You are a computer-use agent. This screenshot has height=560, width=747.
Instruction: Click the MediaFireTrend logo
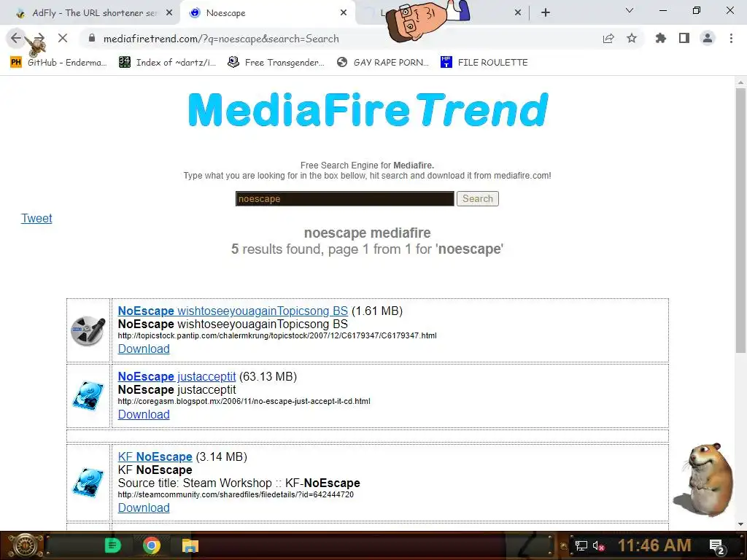click(x=368, y=110)
